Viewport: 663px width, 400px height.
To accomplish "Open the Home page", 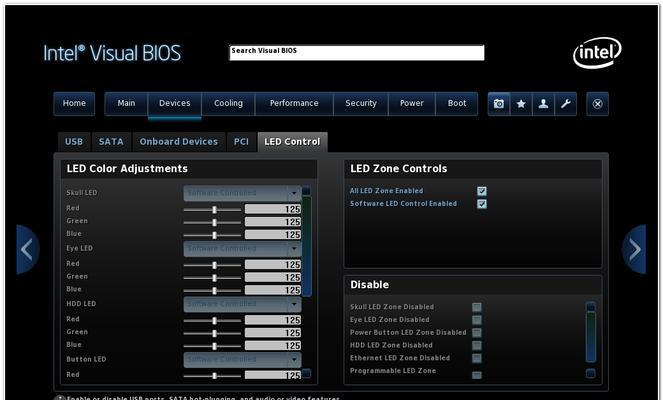I will pyautogui.click(x=74, y=104).
